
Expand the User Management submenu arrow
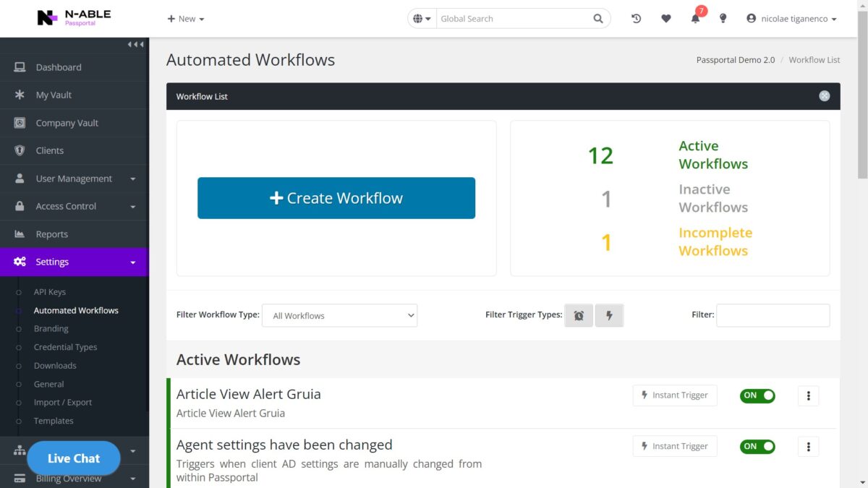click(x=133, y=179)
